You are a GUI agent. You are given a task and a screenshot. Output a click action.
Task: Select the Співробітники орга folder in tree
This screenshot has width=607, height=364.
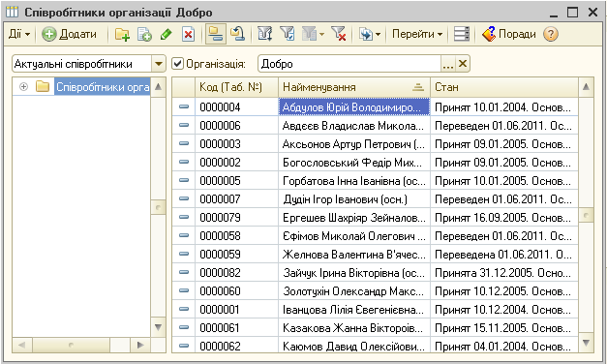(103, 87)
